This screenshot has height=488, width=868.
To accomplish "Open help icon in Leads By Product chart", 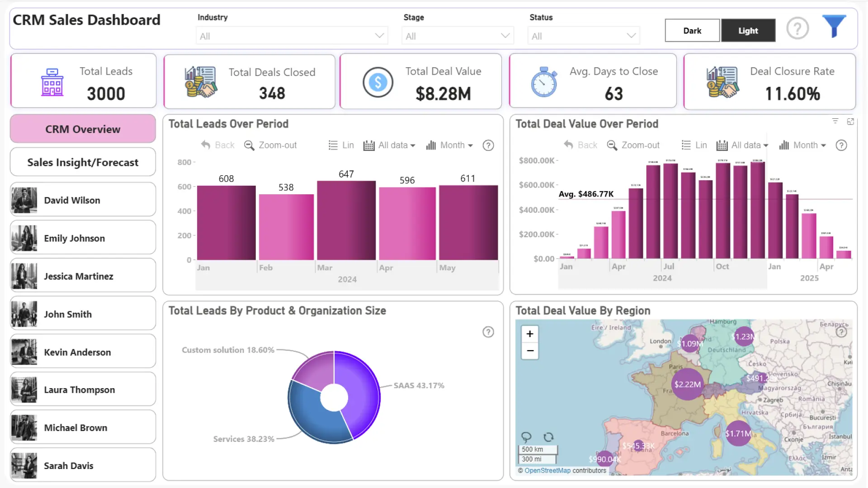I will click(x=488, y=332).
